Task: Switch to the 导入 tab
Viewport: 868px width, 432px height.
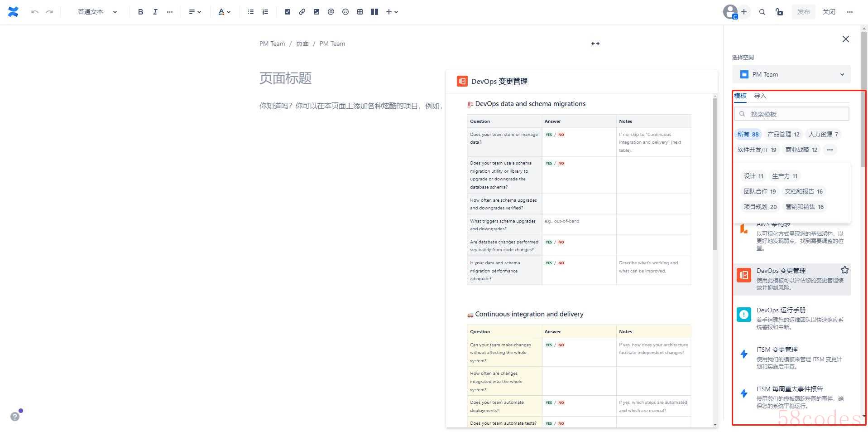Action: [760, 96]
